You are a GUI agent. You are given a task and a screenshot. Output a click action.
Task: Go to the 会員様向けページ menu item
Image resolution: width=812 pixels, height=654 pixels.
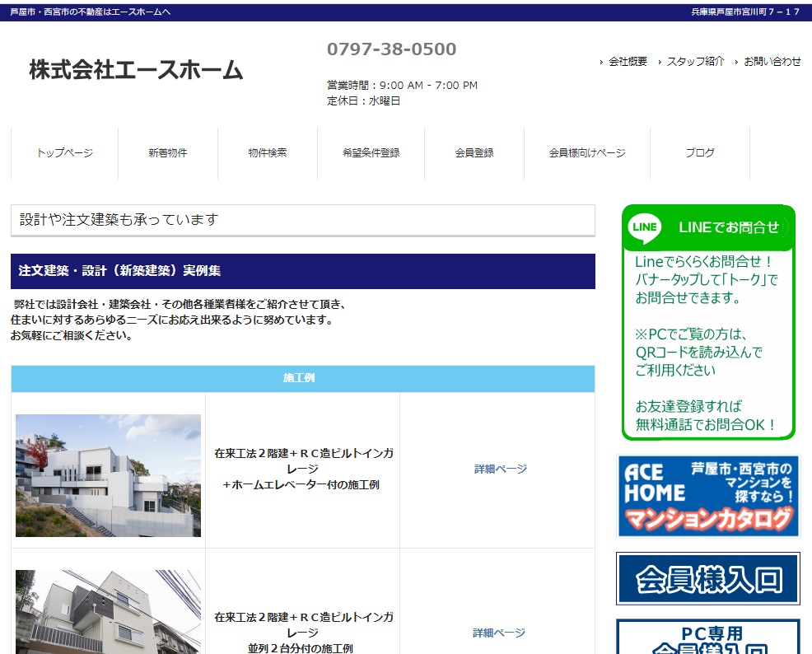click(587, 152)
